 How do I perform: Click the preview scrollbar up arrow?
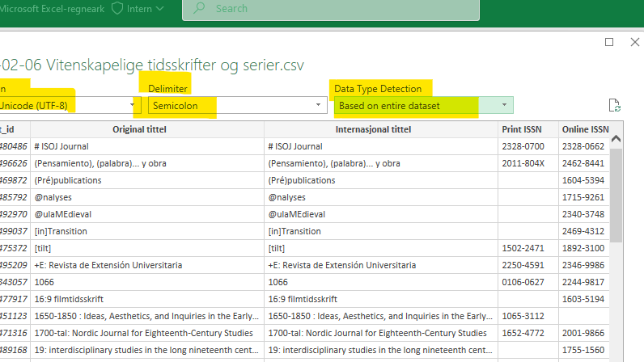coord(616,139)
